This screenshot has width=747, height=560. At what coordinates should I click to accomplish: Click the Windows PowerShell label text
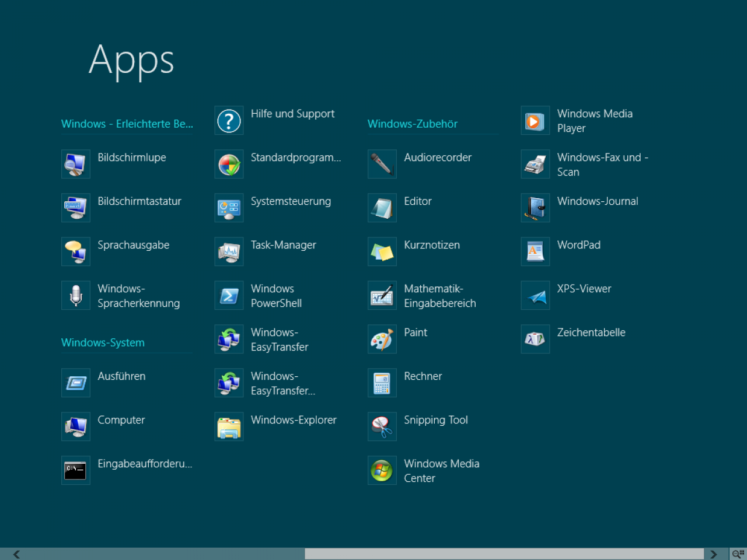point(276,296)
